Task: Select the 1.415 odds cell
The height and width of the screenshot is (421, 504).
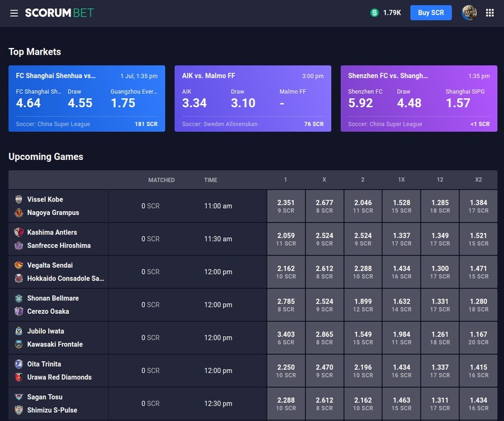Action: click(478, 371)
